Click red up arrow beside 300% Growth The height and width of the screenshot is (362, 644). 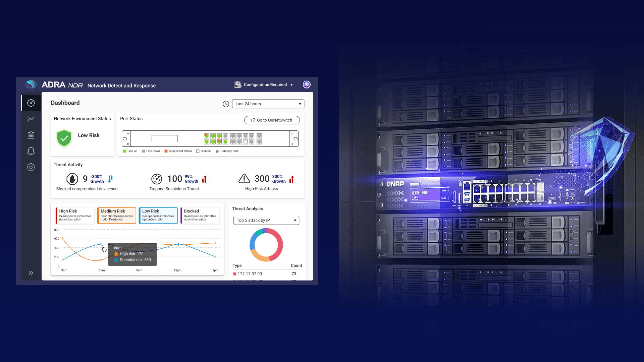292,179
